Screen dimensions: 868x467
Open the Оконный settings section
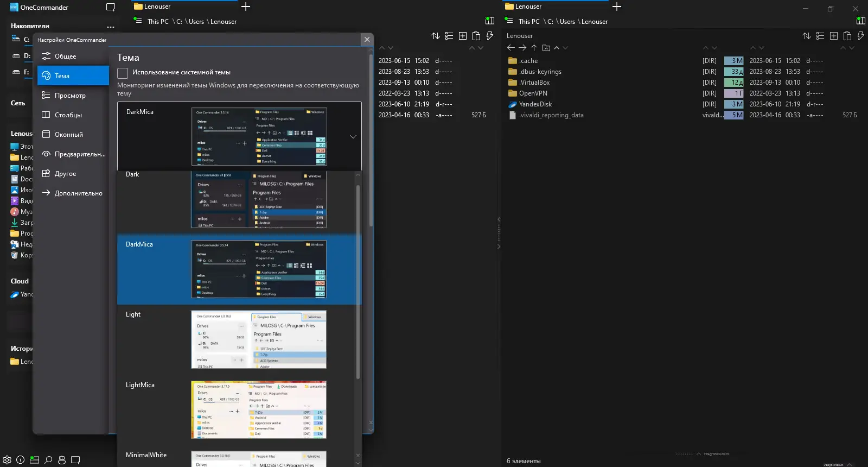[x=73, y=135]
